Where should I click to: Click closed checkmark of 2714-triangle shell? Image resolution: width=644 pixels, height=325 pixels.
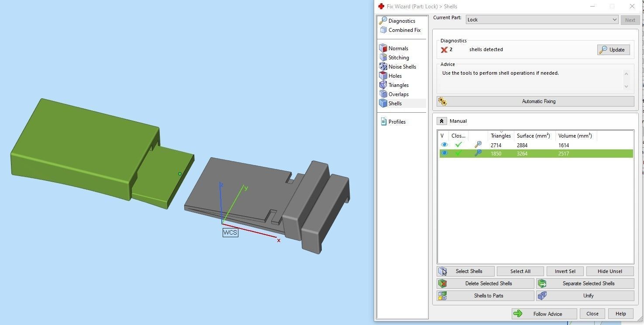458,145
